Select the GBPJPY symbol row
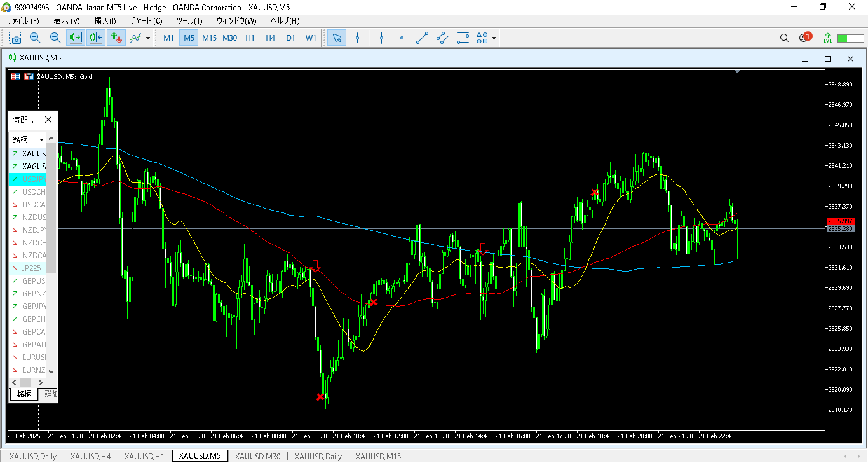Image resolution: width=868 pixels, height=463 pixels. pyautogui.click(x=28, y=307)
